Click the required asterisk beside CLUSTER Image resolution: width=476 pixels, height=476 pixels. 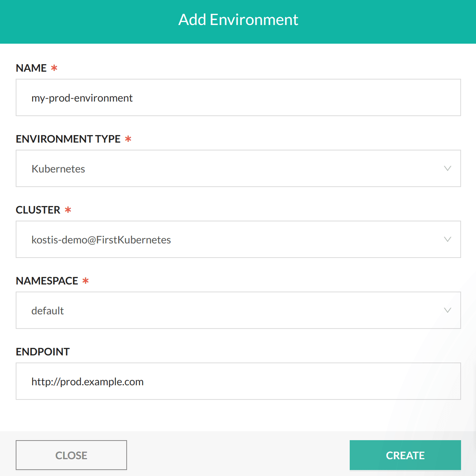68,210
